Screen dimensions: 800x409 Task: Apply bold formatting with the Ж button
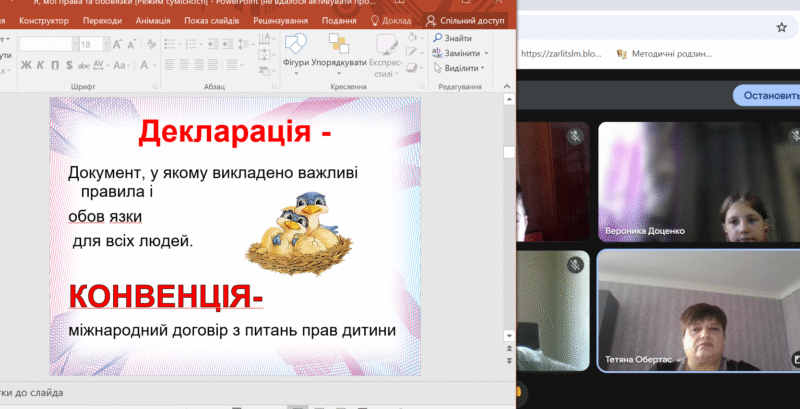[x=27, y=67]
